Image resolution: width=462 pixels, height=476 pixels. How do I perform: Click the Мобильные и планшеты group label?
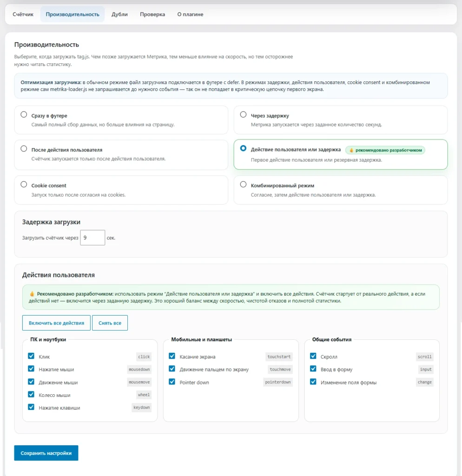pos(202,339)
